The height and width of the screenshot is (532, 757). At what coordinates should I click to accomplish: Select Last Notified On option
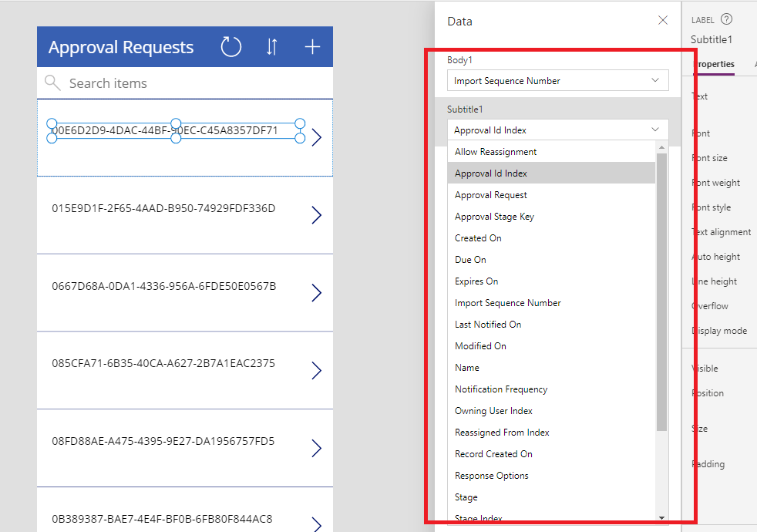point(551,325)
